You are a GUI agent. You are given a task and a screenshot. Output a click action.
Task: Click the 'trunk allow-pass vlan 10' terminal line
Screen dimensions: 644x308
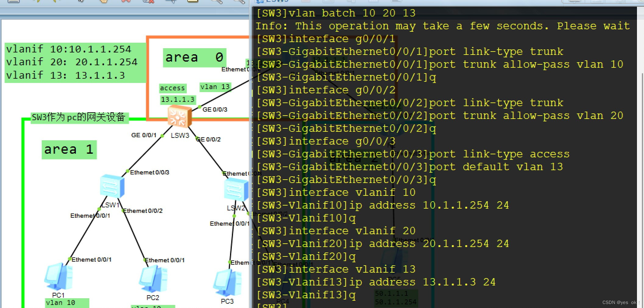pos(440,64)
